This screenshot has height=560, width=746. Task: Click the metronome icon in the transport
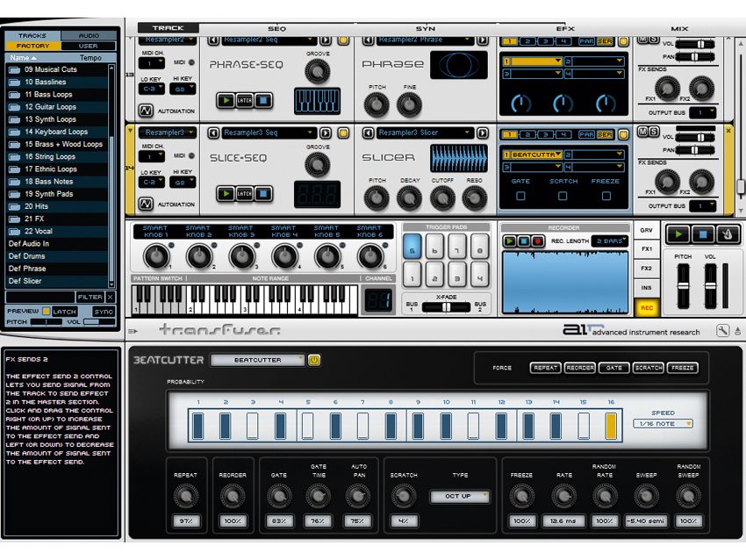[727, 234]
